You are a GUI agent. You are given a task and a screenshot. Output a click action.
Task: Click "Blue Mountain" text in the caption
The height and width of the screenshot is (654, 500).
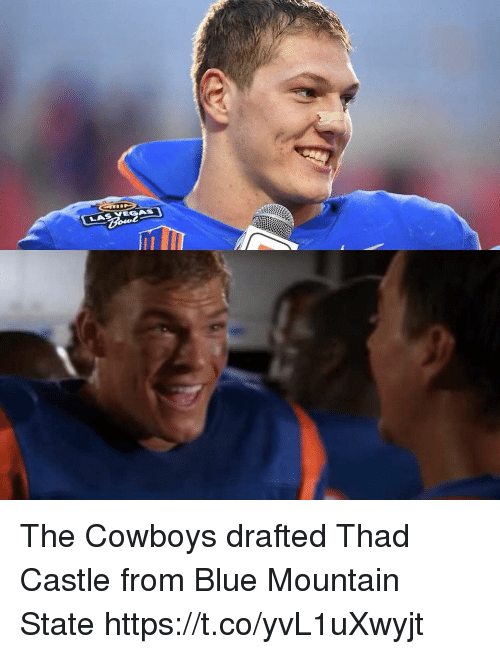tap(296, 580)
